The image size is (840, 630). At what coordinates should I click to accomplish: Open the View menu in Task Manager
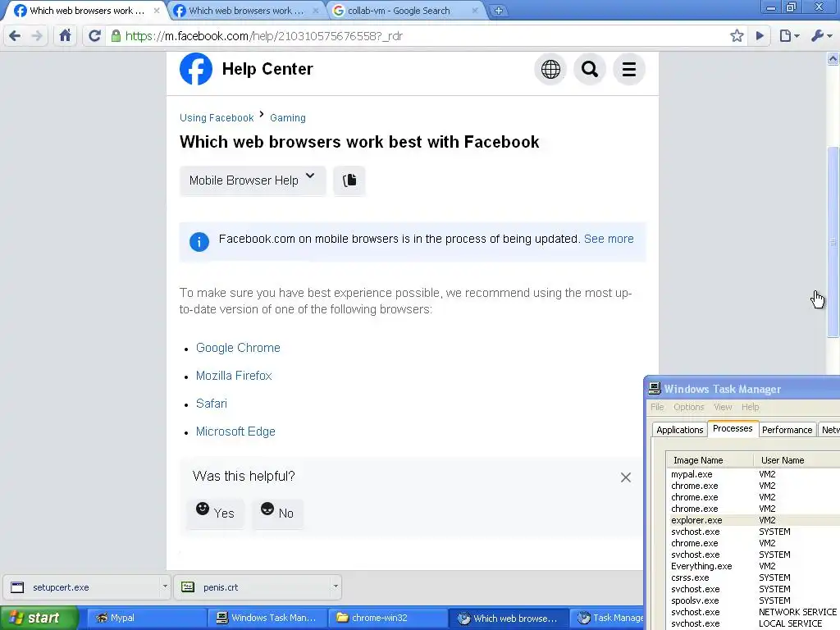coord(723,407)
